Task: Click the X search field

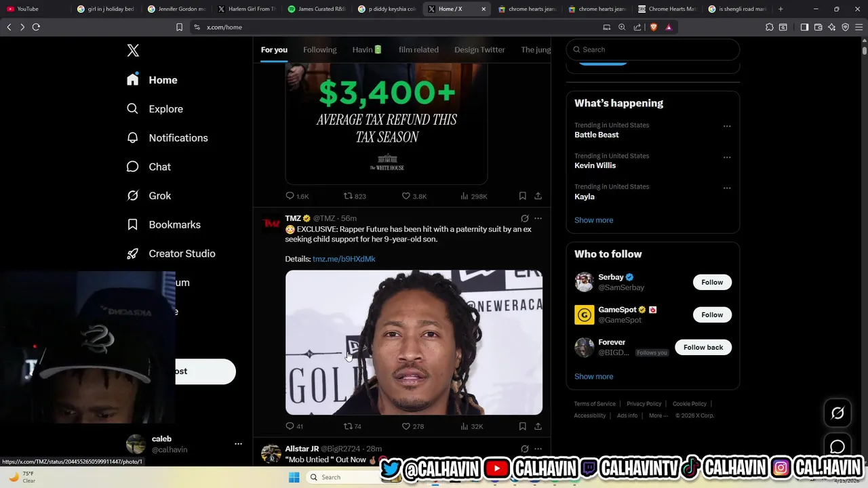Action: [652, 49]
